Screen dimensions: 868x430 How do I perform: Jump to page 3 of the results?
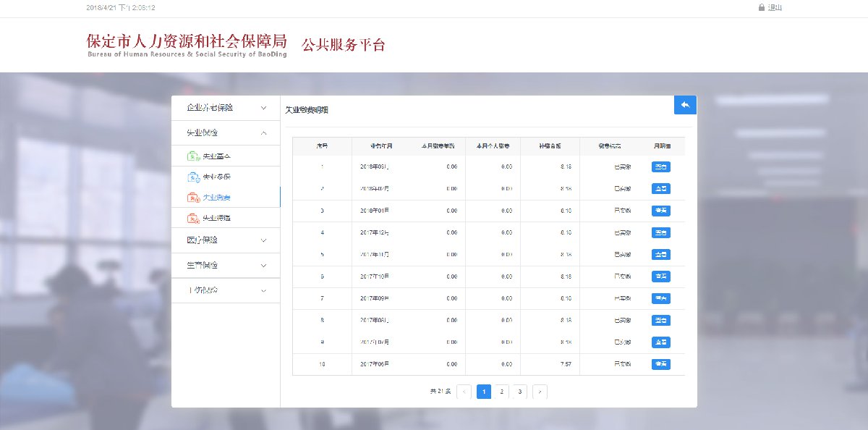point(520,392)
